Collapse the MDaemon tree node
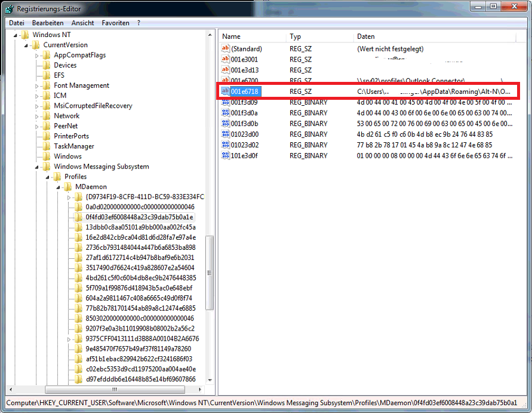Viewport: 532px width, 413px height. [58, 187]
